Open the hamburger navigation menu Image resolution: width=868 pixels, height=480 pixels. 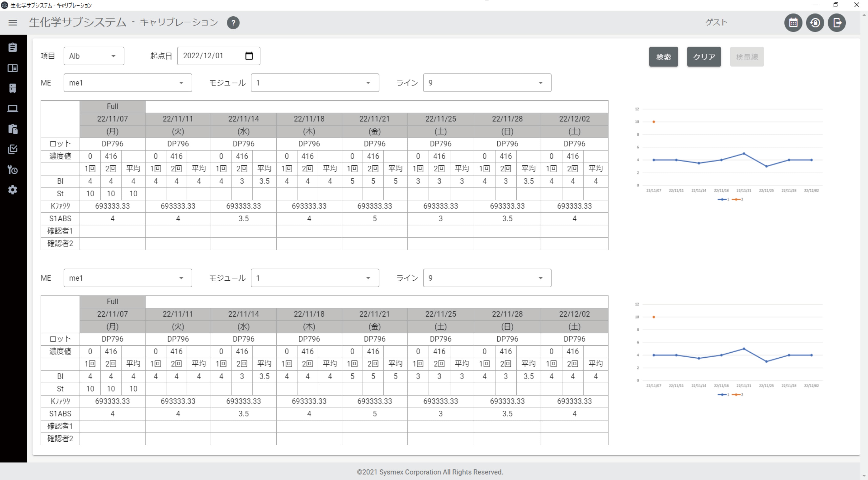pos(13,23)
